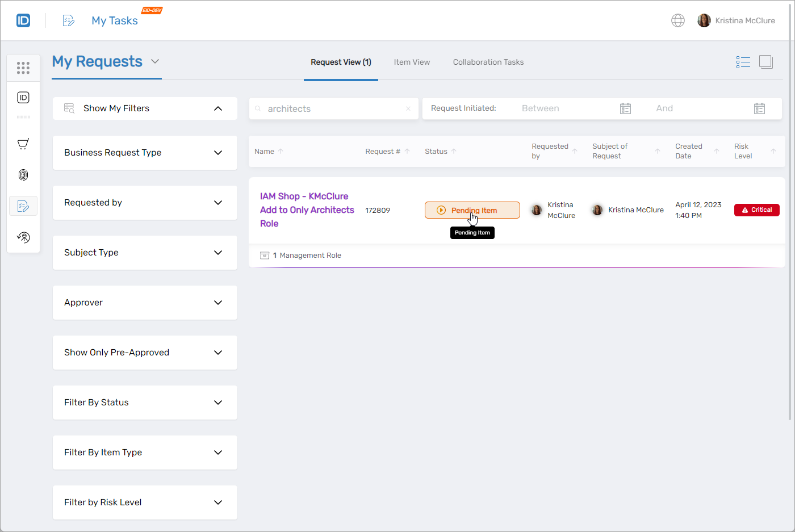Clear the architects search text

coord(408,109)
